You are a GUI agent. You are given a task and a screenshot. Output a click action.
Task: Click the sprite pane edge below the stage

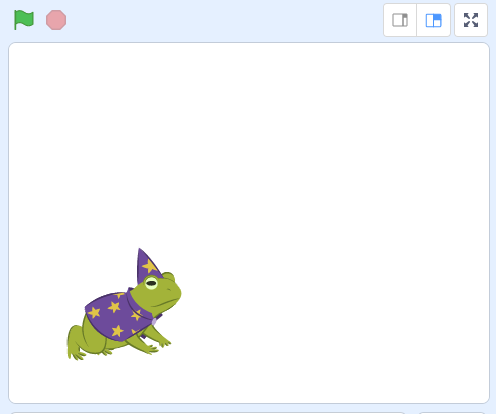click(208, 413)
